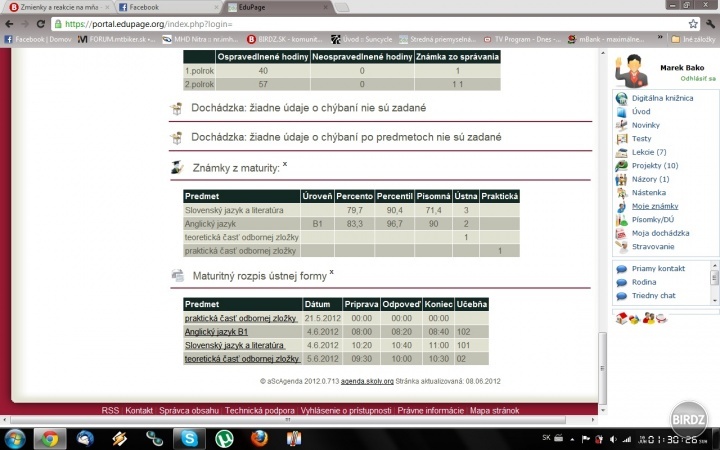720x450 pixels.
Task: Open BIRDZ.SK bookmark
Action: pyautogui.click(x=285, y=39)
